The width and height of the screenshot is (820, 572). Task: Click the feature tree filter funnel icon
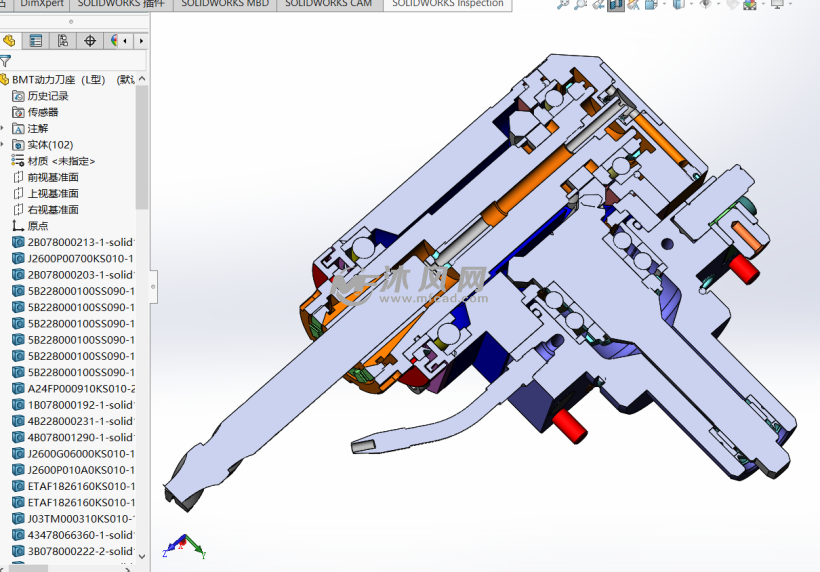tap(6, 62)
